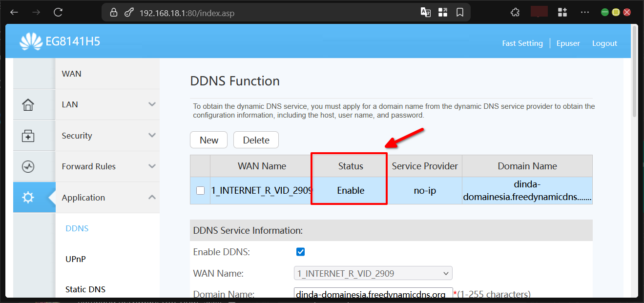Click the settings gear icon in the sidebar
Viewport: 644px width, 303px height.
(28, 197)
